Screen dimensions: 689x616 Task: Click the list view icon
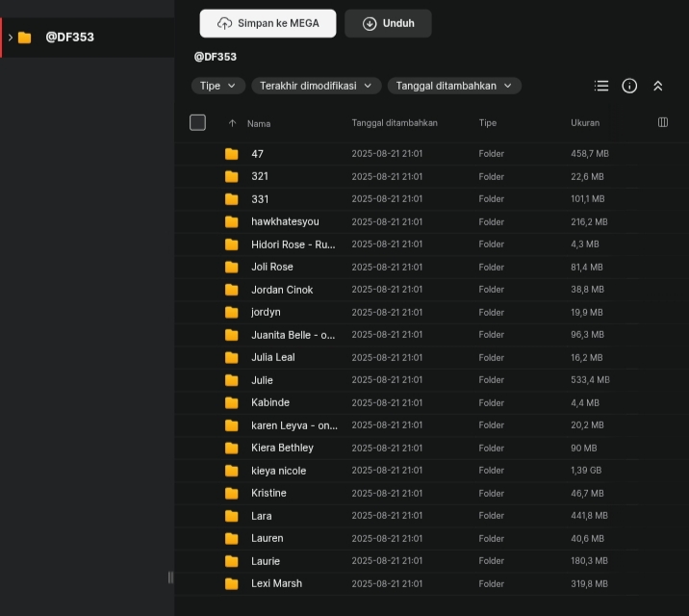pyautogui.click(x=601, y=86)
